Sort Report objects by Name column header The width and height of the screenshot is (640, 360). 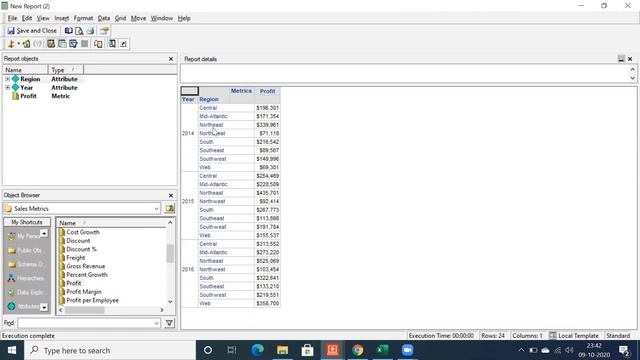[x=25, y=70]
